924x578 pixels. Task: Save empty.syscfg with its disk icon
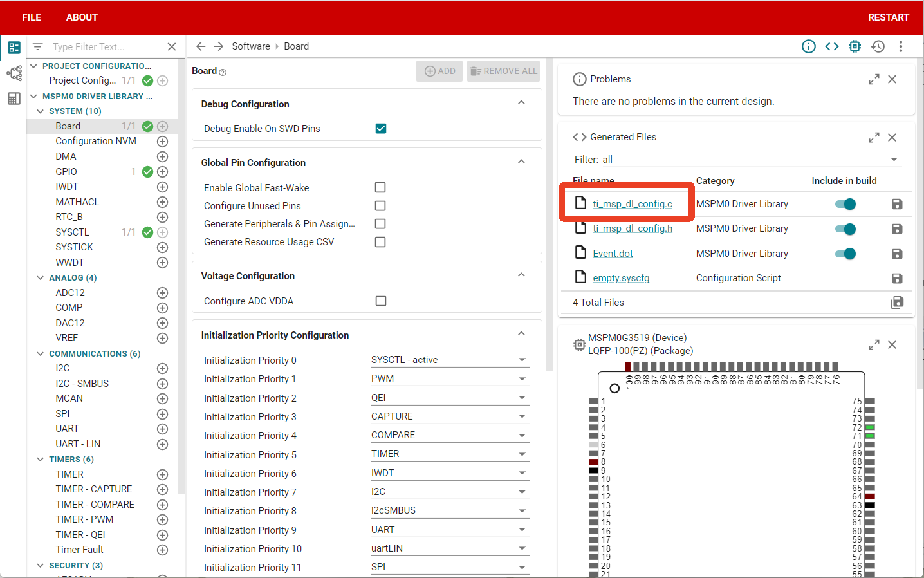897,278
